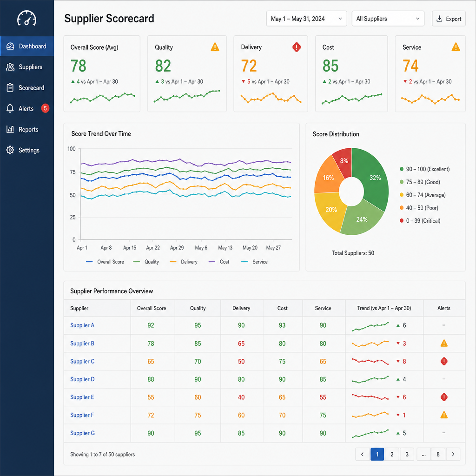Toggle Overall Score series in chart legend

click(105, 262)
